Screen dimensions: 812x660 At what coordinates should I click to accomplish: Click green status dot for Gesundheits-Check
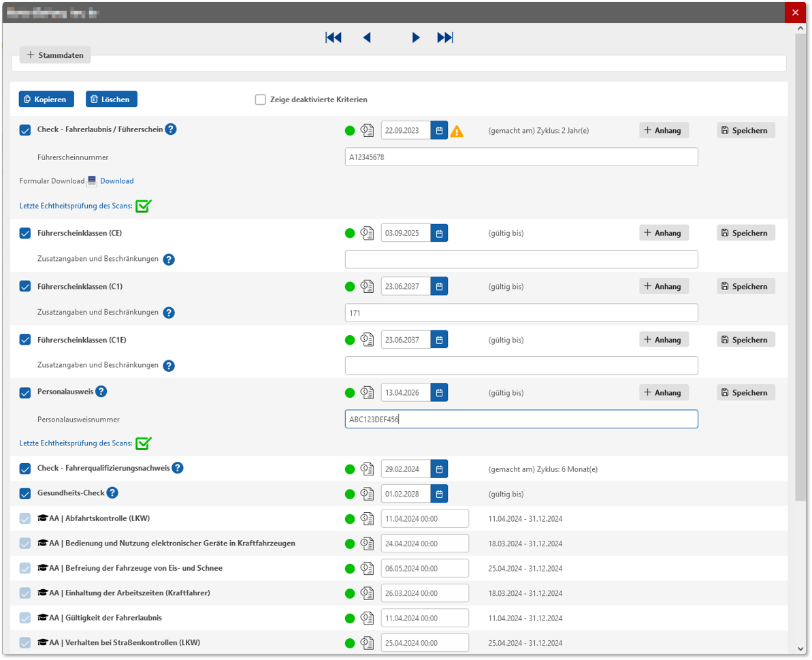(350, 494)
